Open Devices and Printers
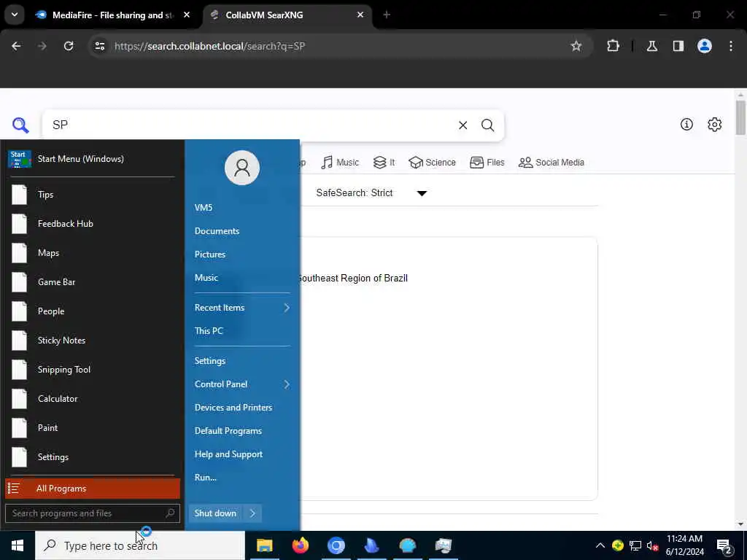This screenshot has width=747, height=560. click(233, 408)
